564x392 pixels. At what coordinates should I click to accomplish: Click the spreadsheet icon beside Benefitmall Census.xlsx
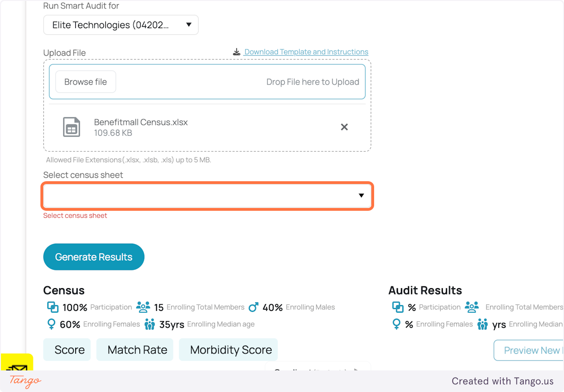click(71, 127)
